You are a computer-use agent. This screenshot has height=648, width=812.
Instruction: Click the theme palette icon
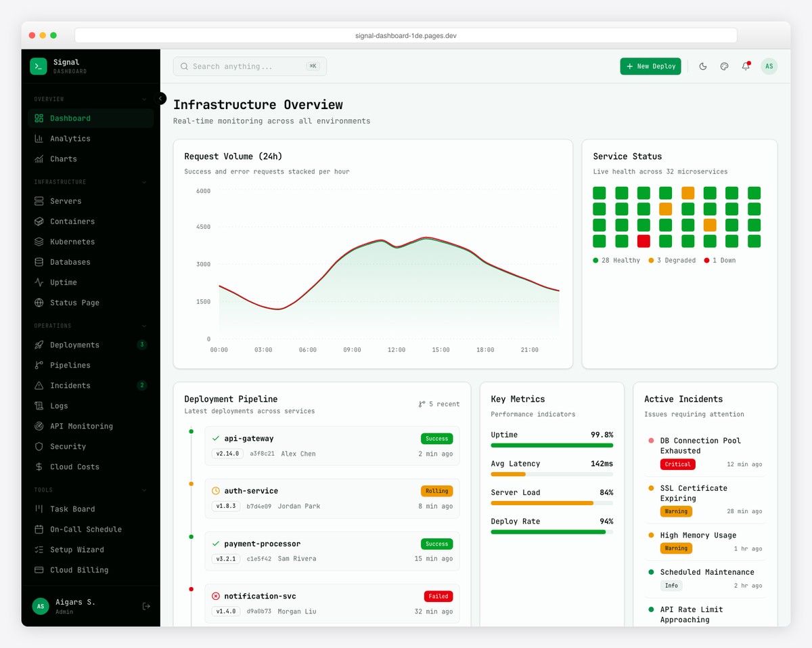pyautogui.click(x=724, y=66)
